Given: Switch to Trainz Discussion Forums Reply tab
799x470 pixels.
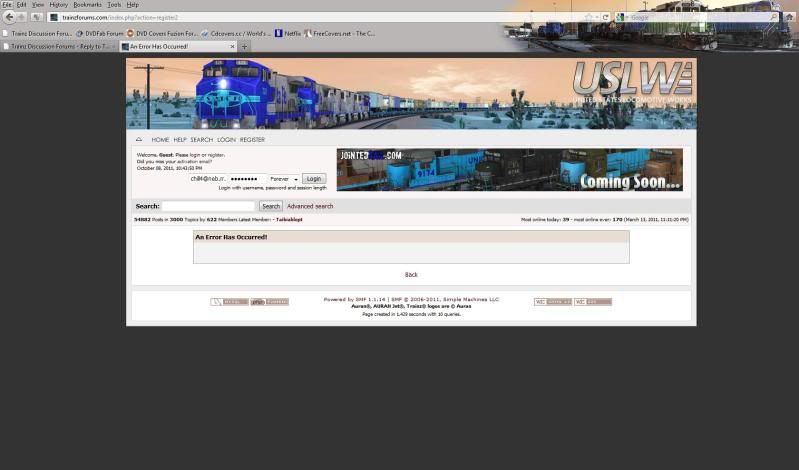Looking at the screenshot, I should click(x=60, y=46).
